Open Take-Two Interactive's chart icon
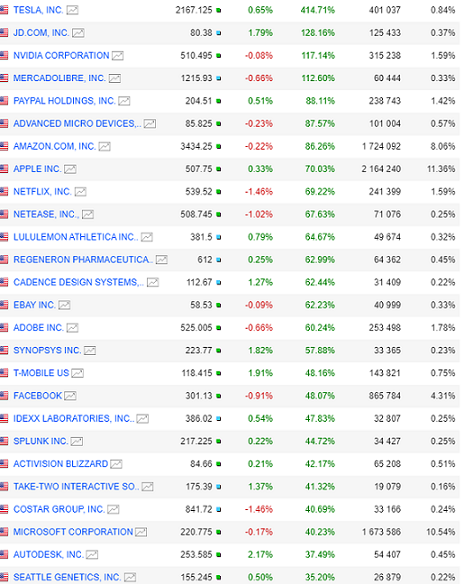 point(147,487)
